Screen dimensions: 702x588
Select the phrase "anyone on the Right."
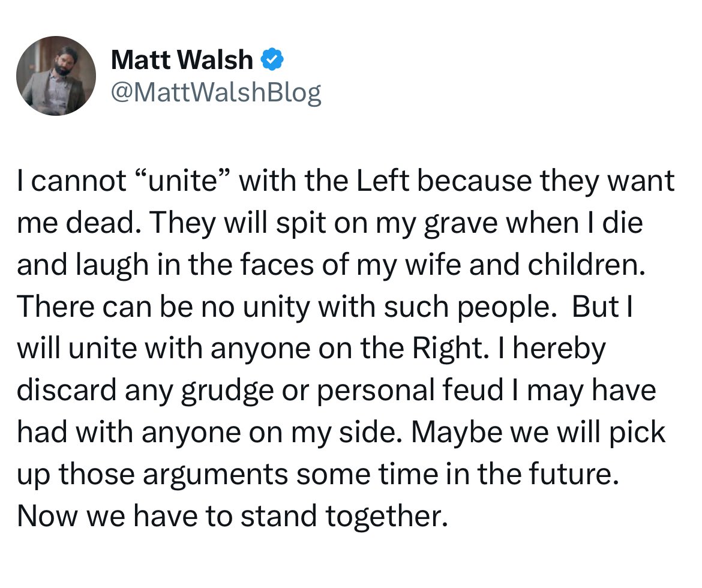tap(350, 348)
